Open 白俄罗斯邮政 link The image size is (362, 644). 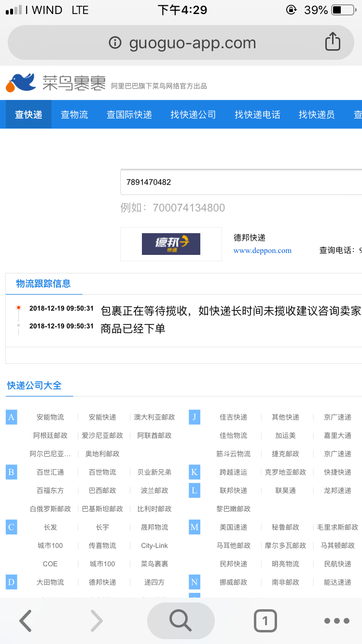pos(50,509)
